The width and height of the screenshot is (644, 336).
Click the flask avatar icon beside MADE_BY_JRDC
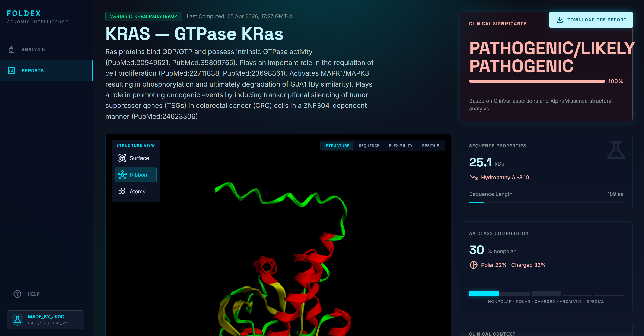pos(18,320)
